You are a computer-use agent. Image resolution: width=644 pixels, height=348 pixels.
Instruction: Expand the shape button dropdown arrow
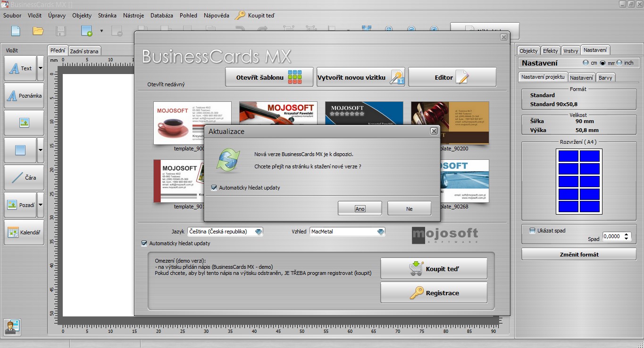coord(41,150)
